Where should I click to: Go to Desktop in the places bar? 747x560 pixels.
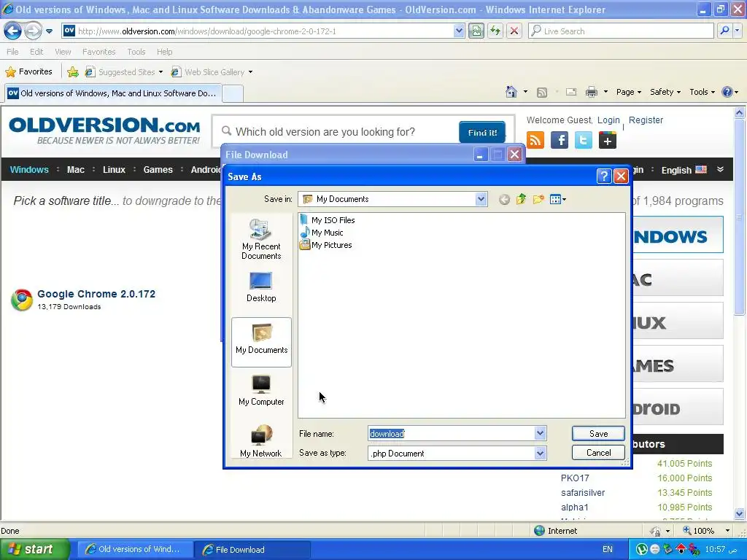click(261, 287)
